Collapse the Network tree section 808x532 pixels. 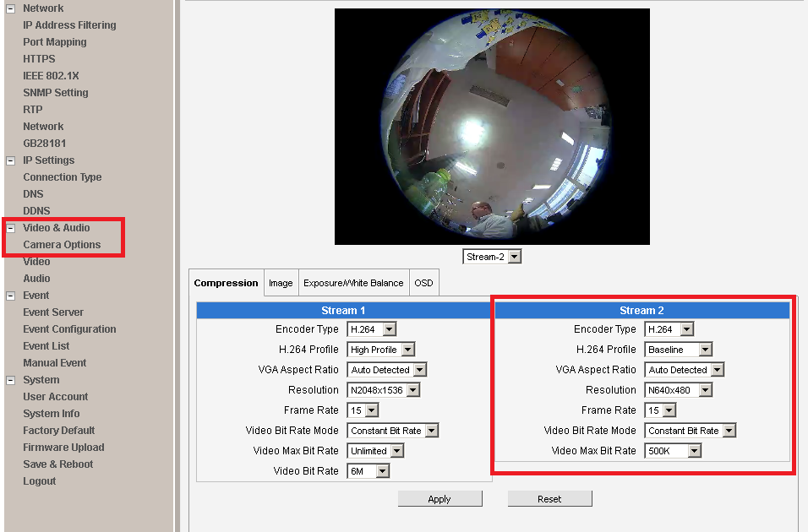coord(10,8)
